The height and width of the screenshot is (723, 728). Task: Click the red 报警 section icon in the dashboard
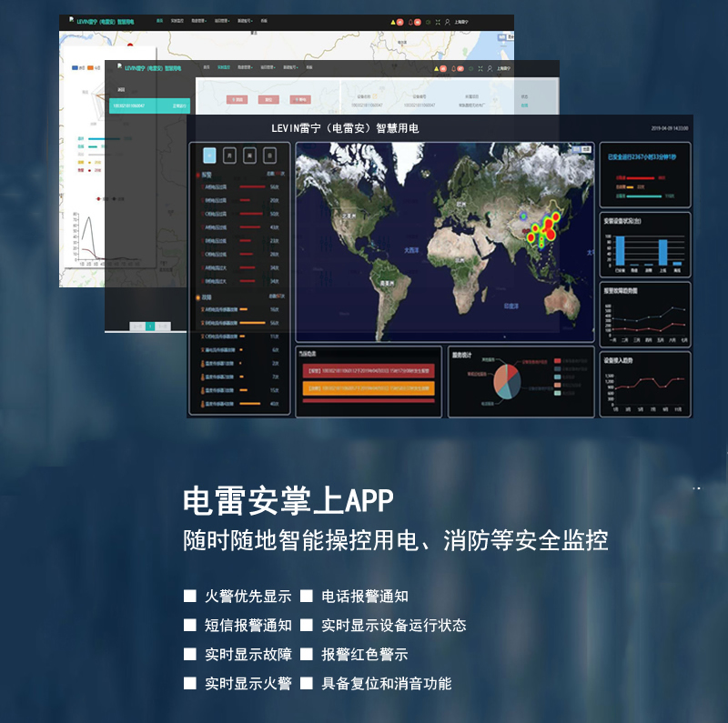(x=198, y=176)
